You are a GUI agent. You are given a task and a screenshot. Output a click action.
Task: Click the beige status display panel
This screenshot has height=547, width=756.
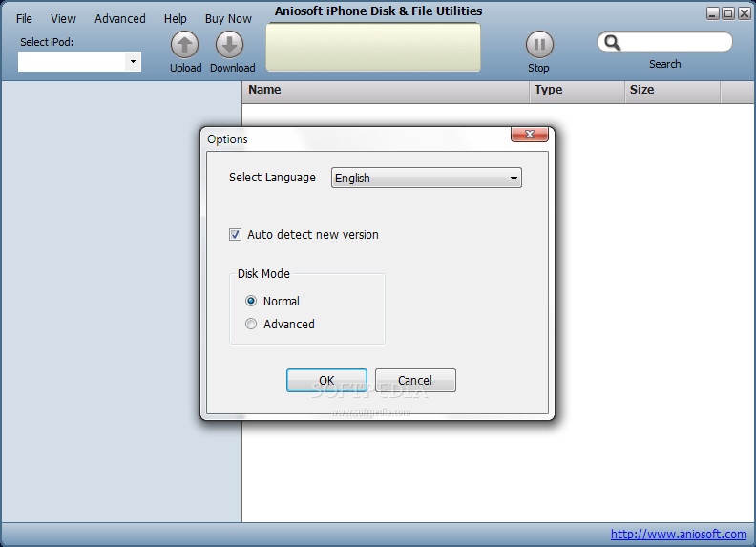(x=373, y=48)
